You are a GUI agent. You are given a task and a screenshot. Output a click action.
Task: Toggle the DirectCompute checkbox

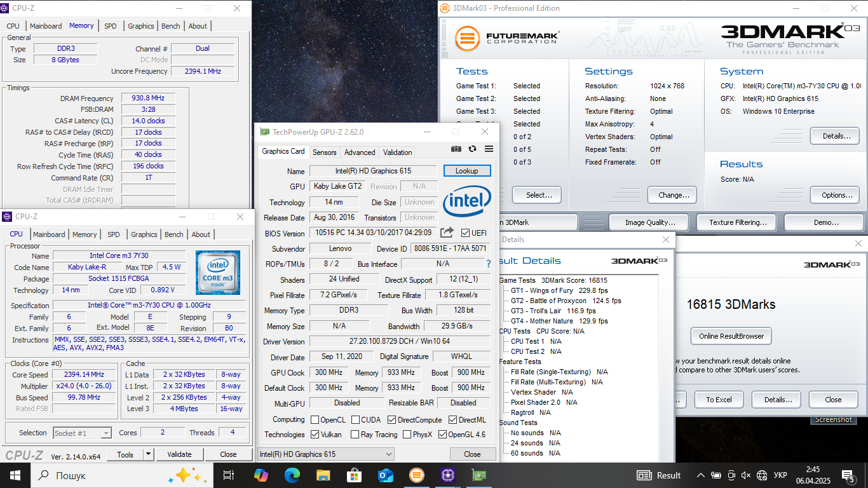coord(391,419)
